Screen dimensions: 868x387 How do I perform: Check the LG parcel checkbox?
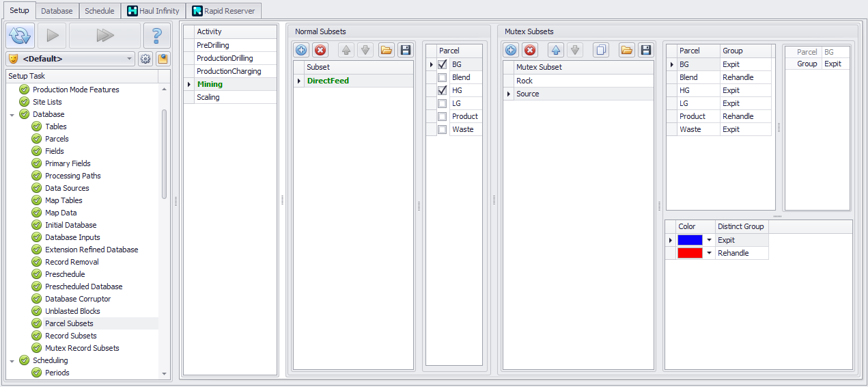click(443, 103)
